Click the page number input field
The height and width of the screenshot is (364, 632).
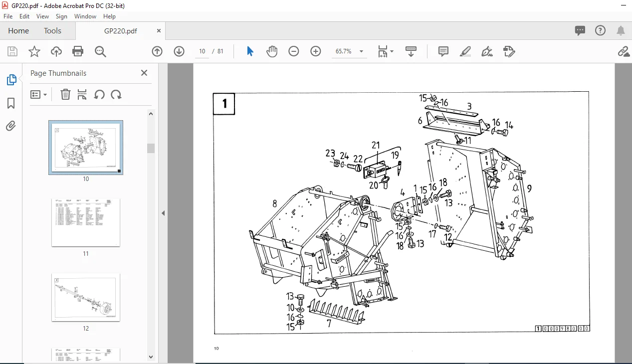click(x=202, y=51)
